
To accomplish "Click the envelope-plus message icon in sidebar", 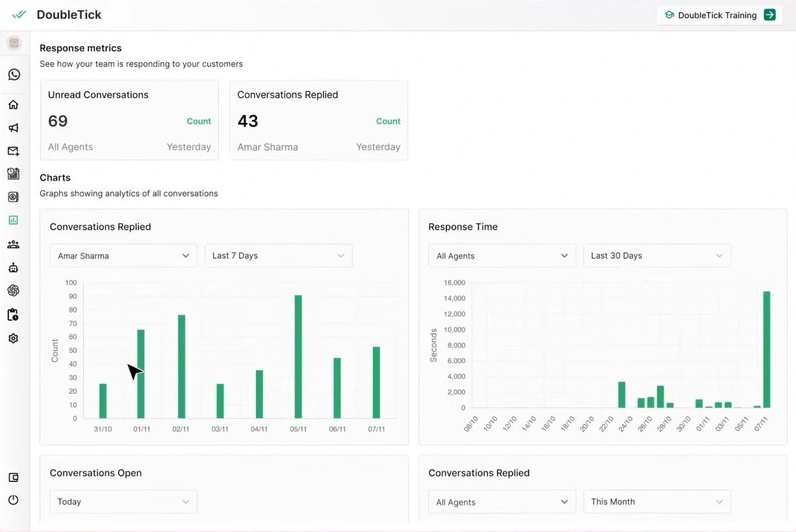I will 14,151.
